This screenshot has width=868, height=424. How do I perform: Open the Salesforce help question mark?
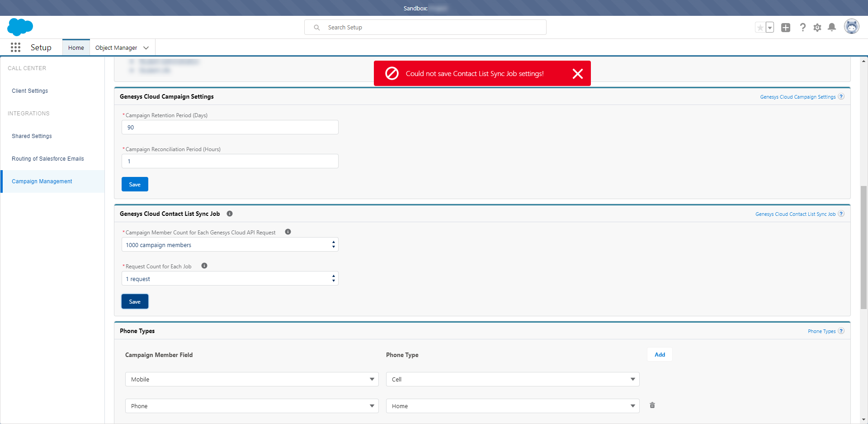point(802,28)
